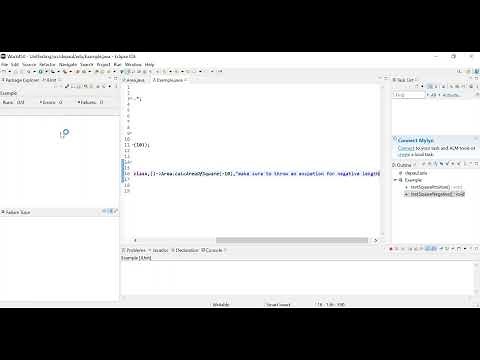Close the Example.java editor tab
Screen dimensions: 480x360
186,80
